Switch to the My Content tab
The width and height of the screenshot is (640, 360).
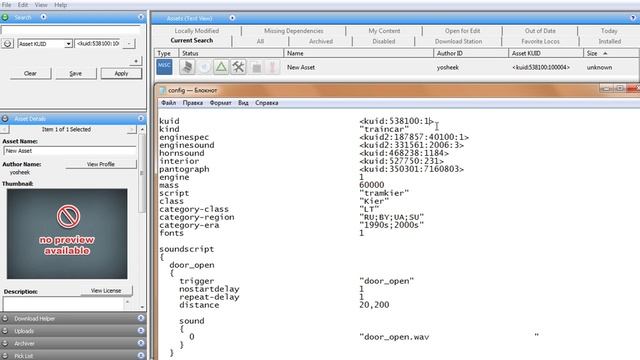(x=384, y=31)
